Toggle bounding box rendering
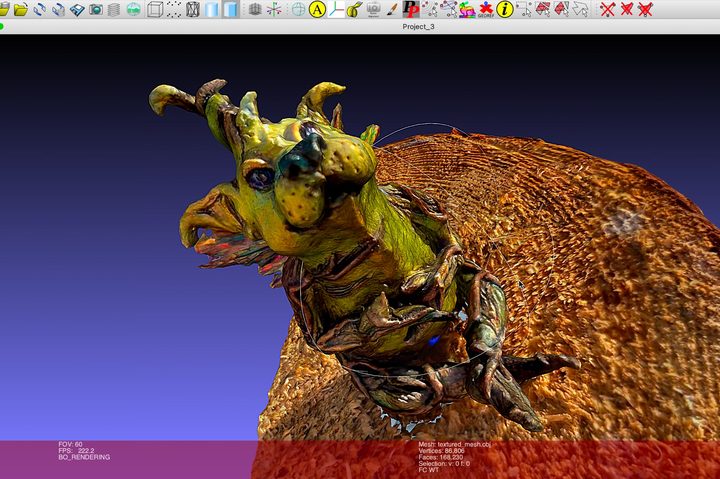This screenshot has height=479, width=720. [155, 9]
